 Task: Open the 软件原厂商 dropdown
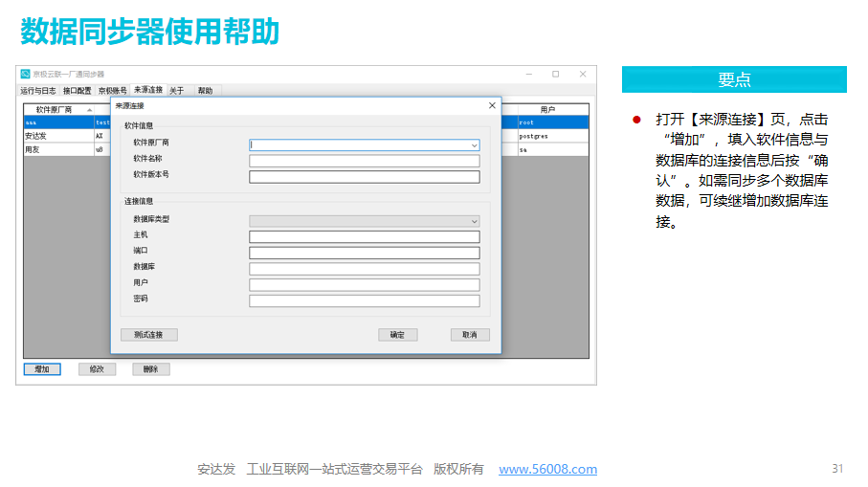coord(474,145)
